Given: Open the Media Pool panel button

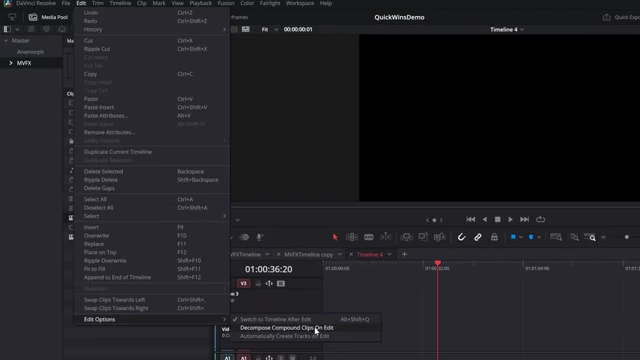Looking at the screenshot, I should (48, 17).
